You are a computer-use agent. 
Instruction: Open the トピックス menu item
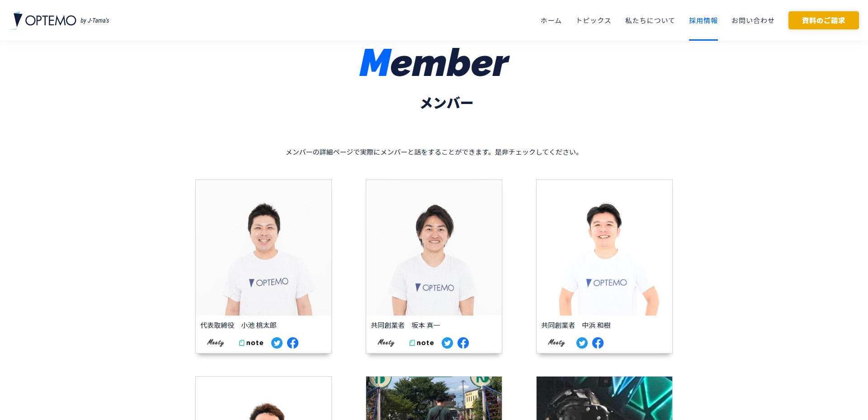(x=594, y=21)
